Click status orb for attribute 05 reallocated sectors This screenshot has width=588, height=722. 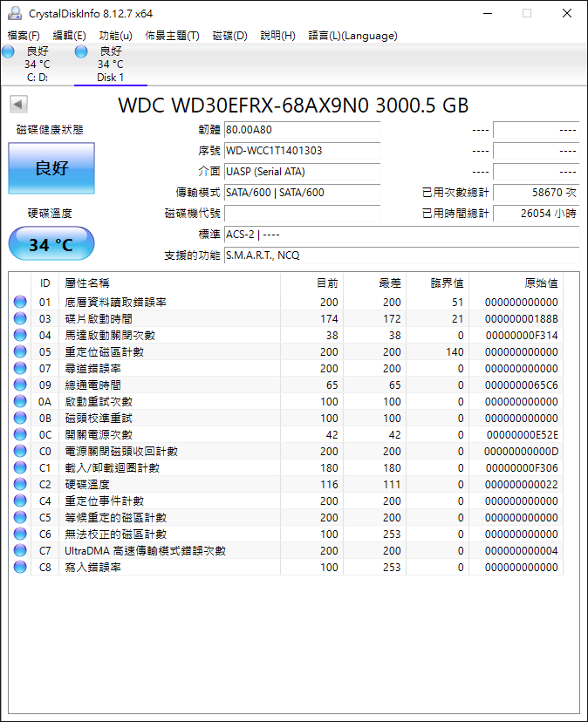(x=20, y=351)
